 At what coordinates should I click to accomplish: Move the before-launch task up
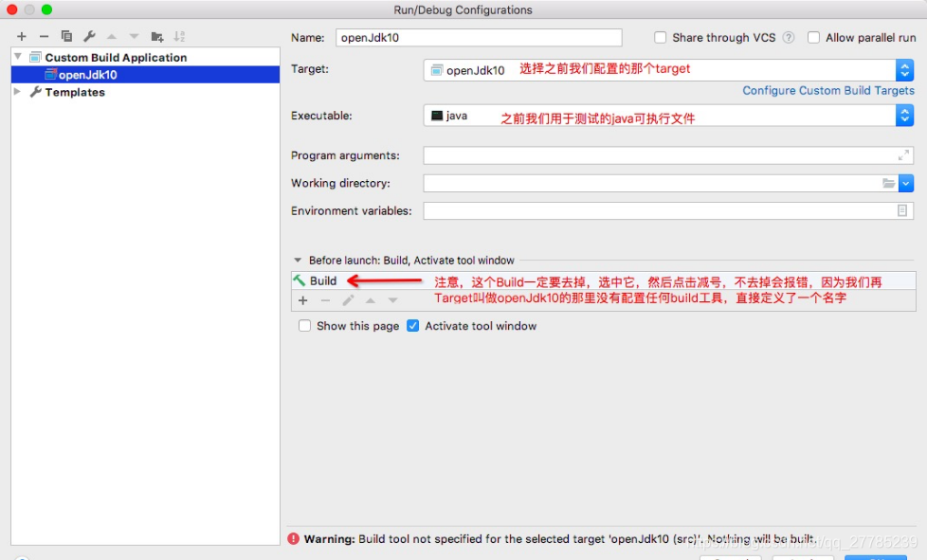tap(370, 300)
